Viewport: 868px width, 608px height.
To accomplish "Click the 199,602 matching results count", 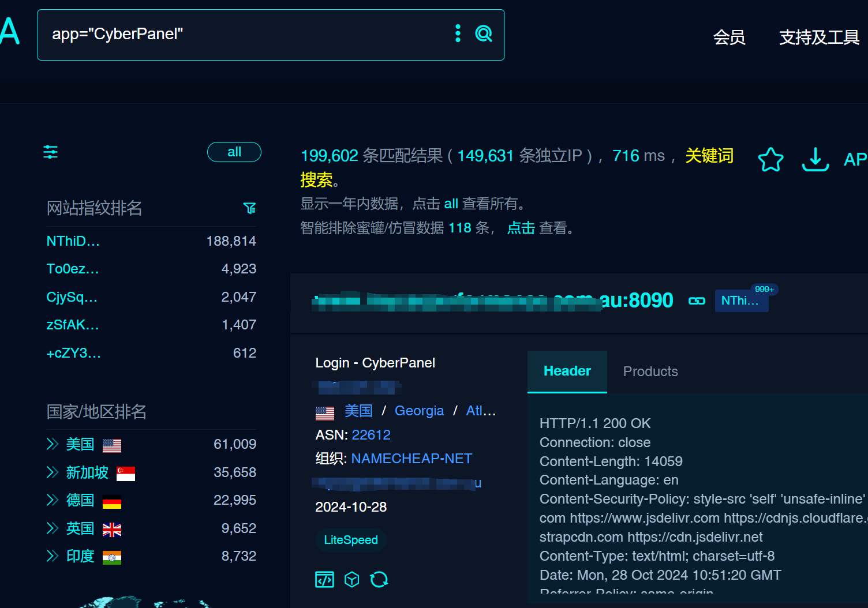I will (x=330, y=156).
